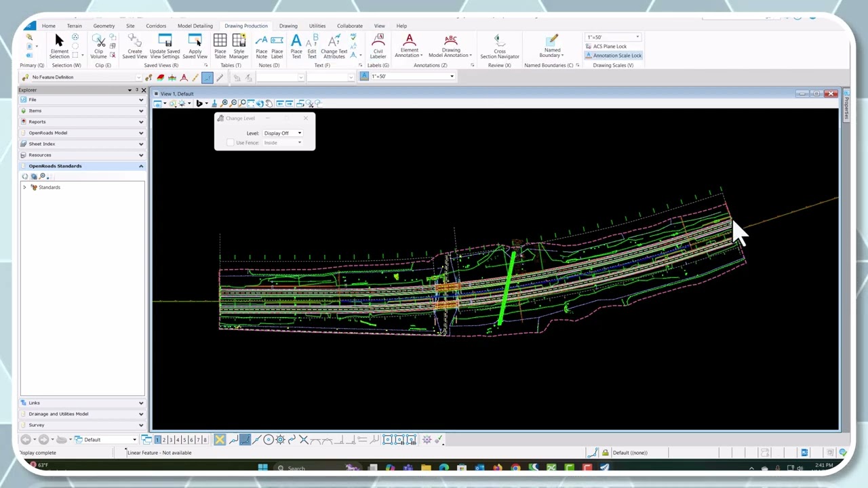The height and width of the screenshot is (488, 868).
Task: Click the Zoom In icon in View 1 toolbar
Action: 225,103
